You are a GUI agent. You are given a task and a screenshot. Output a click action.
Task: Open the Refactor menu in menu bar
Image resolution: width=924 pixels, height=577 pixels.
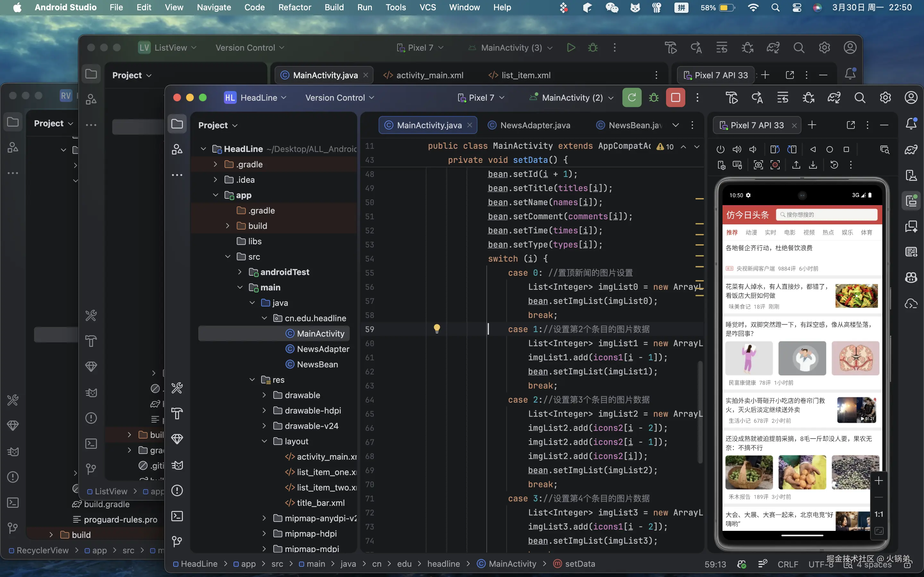pyautogui.click(x=295, y=7)
